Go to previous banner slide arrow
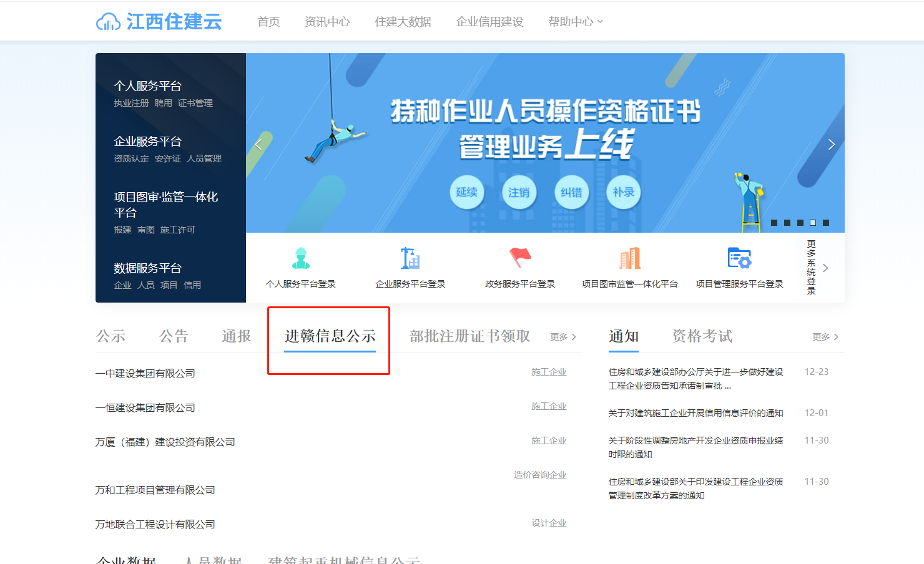Image resolution: width=924 pixels, height=564 pixels. pos(258,145)
